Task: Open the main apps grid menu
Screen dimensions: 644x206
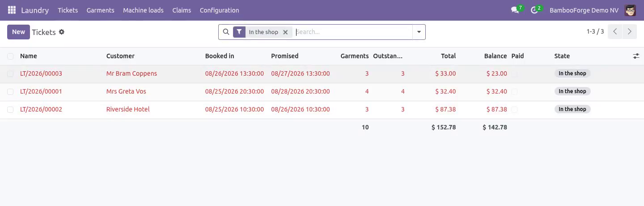Action: pyautogui.click(x=12, y=10)
